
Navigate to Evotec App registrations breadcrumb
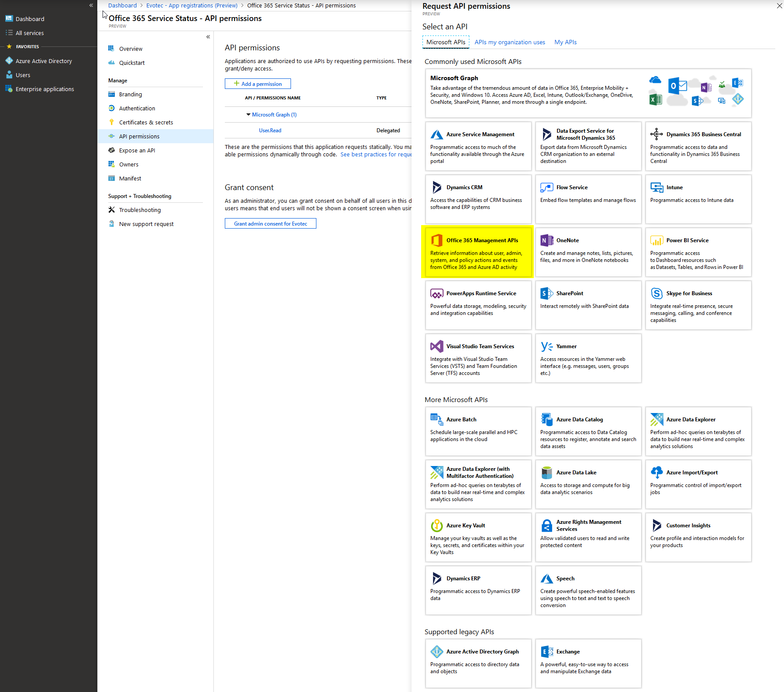coord(192,5)
